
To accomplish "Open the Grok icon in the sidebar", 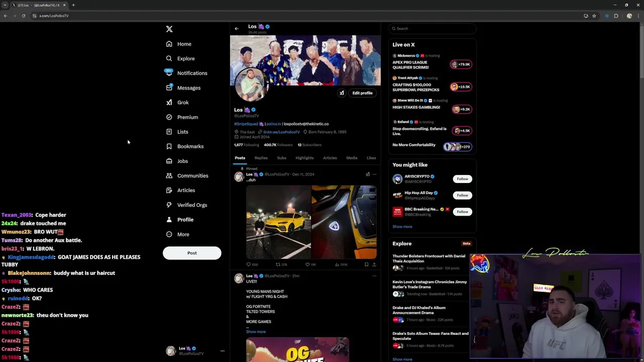I will (169, 102).
